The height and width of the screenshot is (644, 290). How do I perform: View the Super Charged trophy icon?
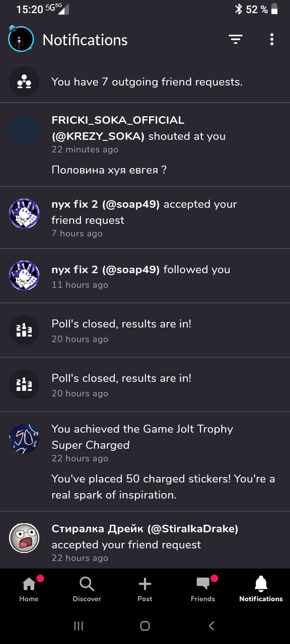[24, 439]
